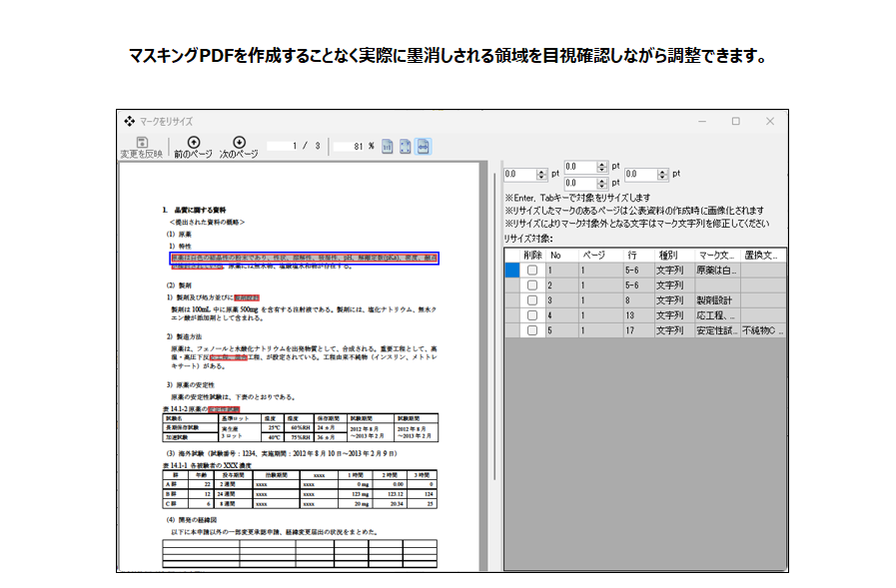The height and width of the screenshot is (588, 896).
Task: Click the red 製剤設計 mark in PDF preview
Action: 247,297
